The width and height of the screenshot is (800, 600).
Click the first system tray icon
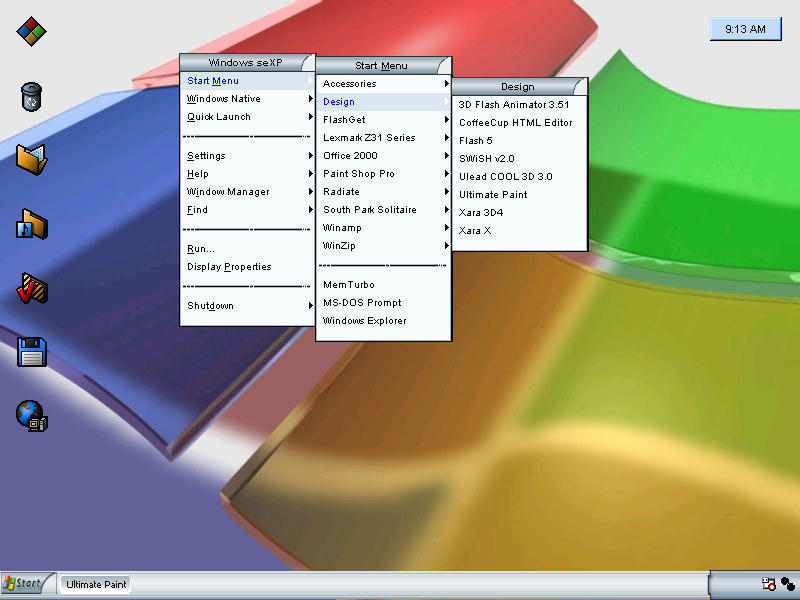[768, 584]
